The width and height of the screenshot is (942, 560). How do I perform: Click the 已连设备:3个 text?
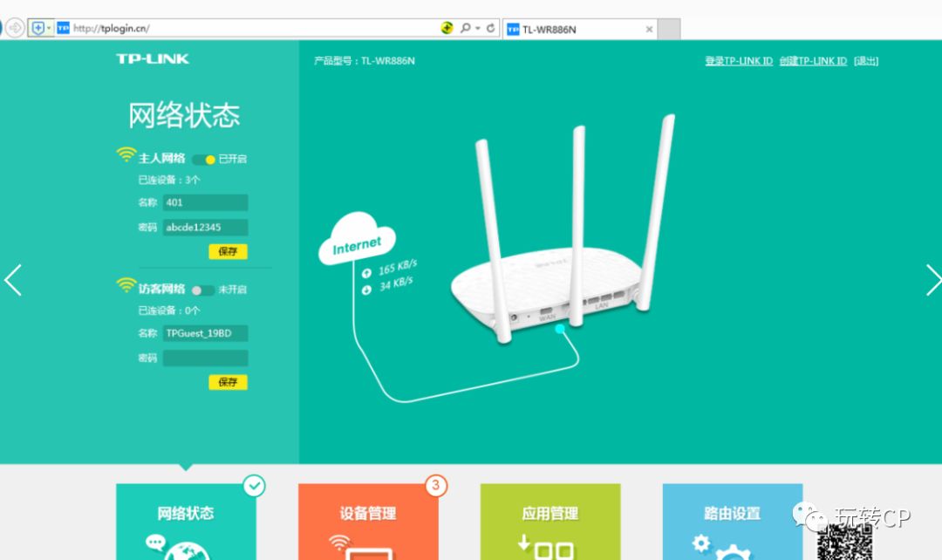[x=169, y=180]
